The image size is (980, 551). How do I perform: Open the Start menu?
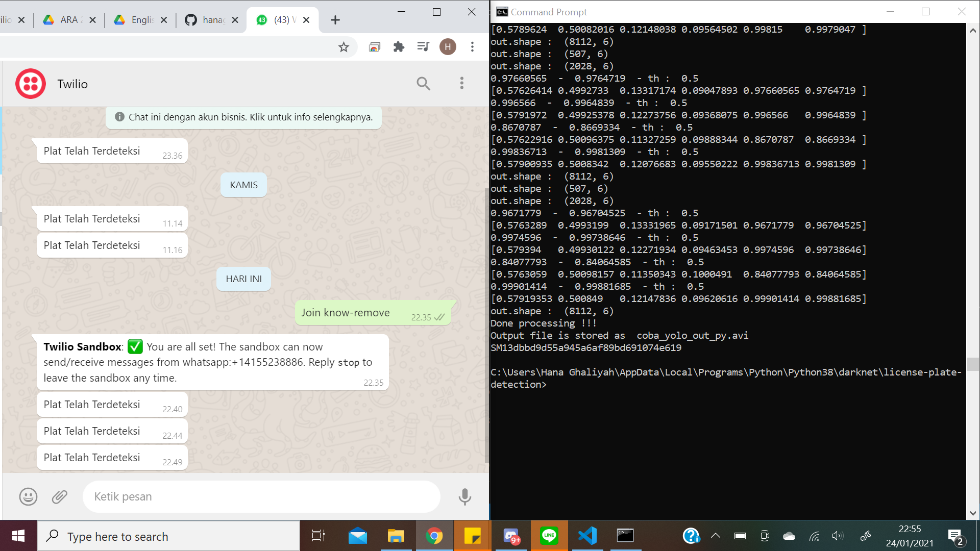(x=18, y=536)
